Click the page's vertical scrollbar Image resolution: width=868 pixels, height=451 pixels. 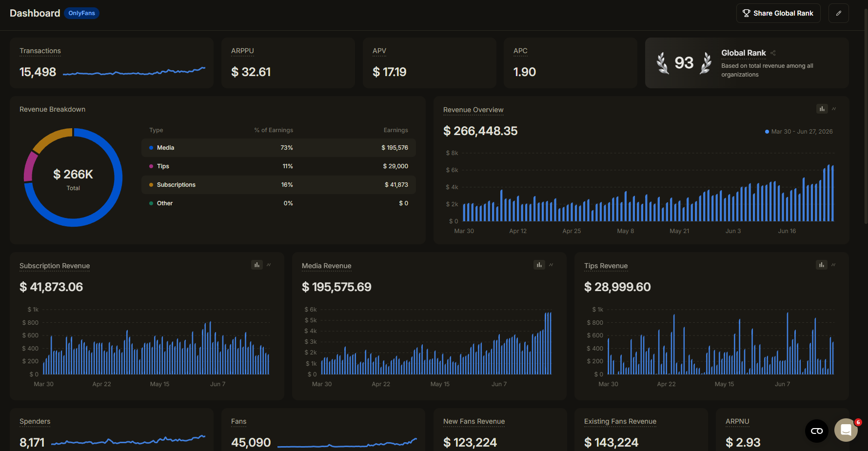(866, 117)
